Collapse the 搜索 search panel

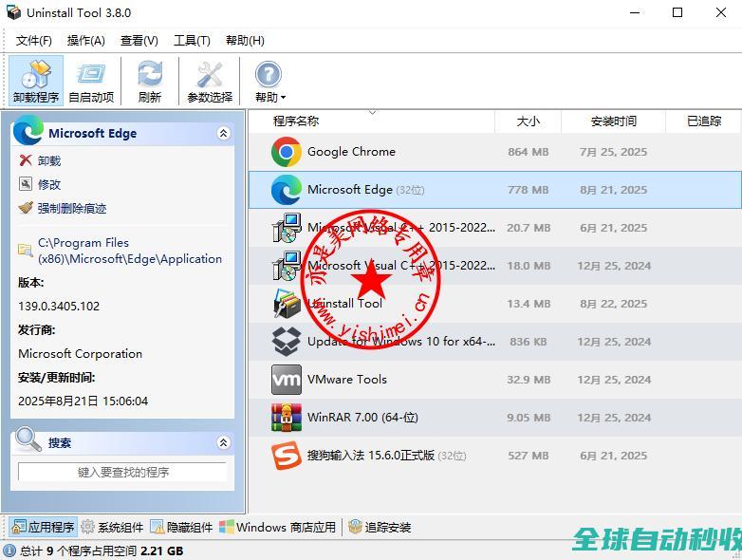(224, 442)
